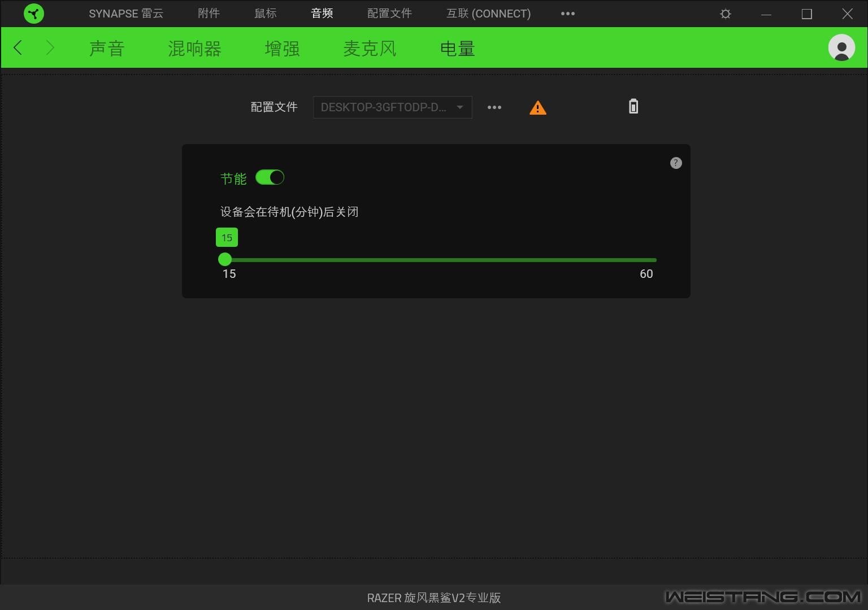The height and width of the screenshot is (610, 868).
Task: Open the 互联 (CONNECT) tab
Action: coord(489,14)
